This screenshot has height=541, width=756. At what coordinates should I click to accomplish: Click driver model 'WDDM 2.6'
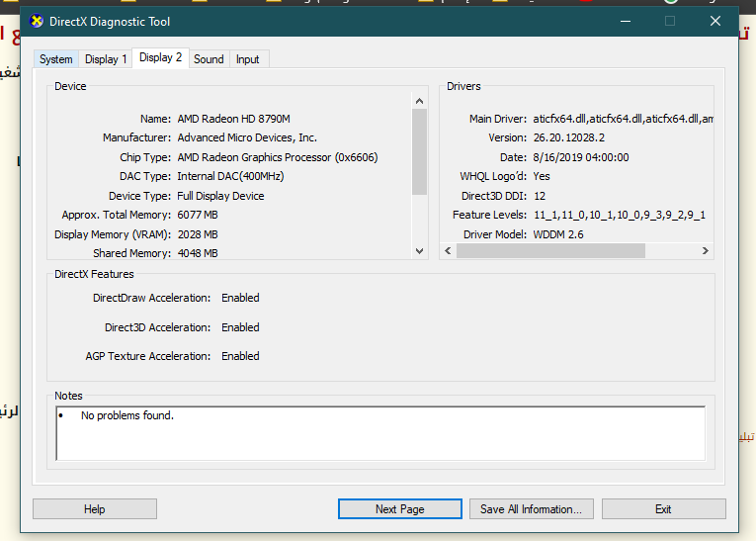558,234
